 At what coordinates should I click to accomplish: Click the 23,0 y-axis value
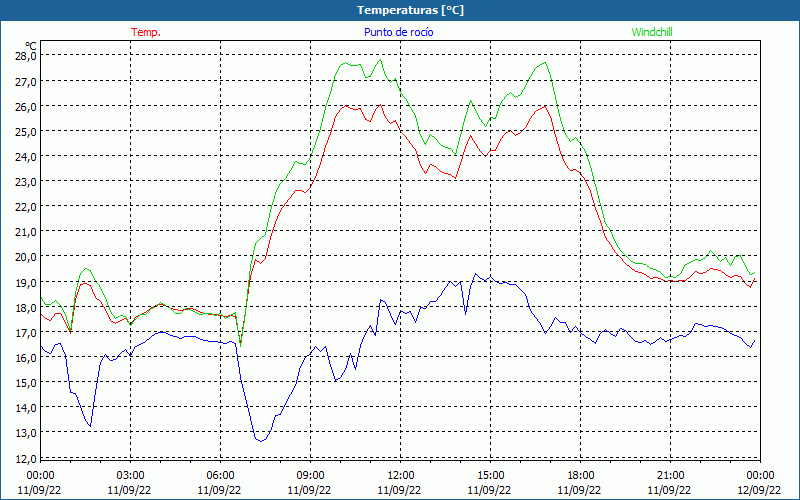(25, 182)
